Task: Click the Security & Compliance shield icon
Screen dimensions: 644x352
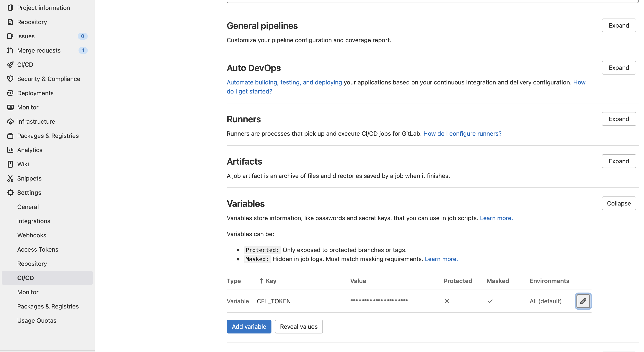Action: (10, 79)
